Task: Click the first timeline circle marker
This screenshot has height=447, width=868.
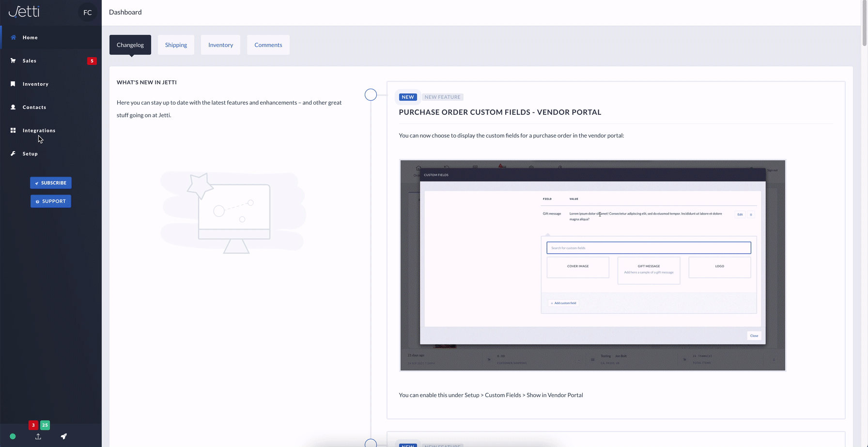Action: point(371,94)
